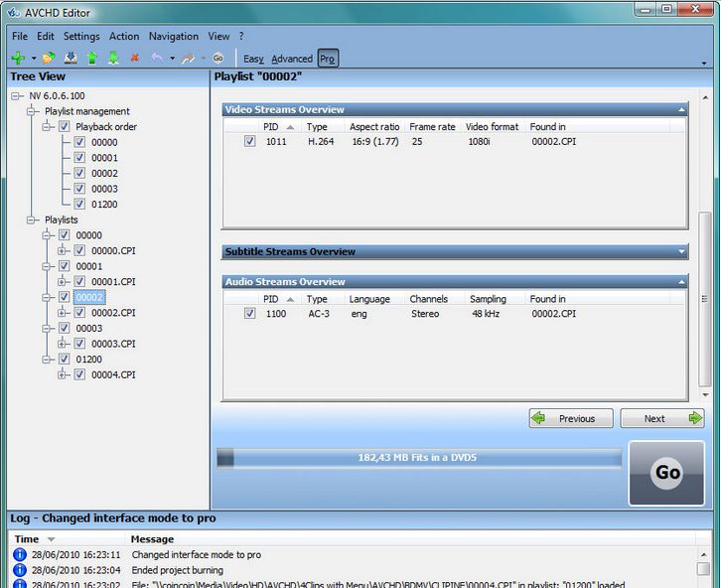The height and width of the screenshot is (588, 721).
Task: Click the small Go toolbar icon
Action: coord(217,59)
